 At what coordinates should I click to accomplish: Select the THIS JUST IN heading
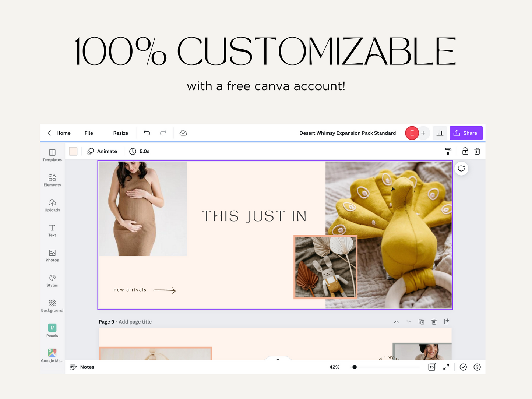(254, 216)
